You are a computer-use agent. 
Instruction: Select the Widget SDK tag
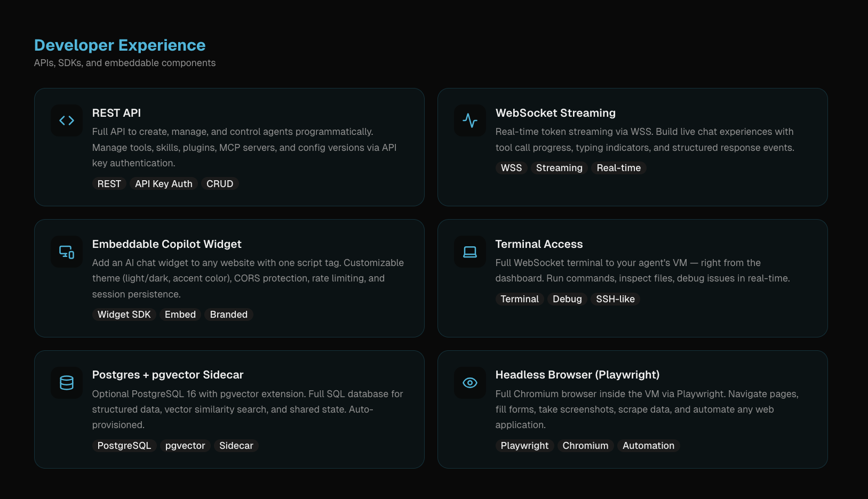124,315
